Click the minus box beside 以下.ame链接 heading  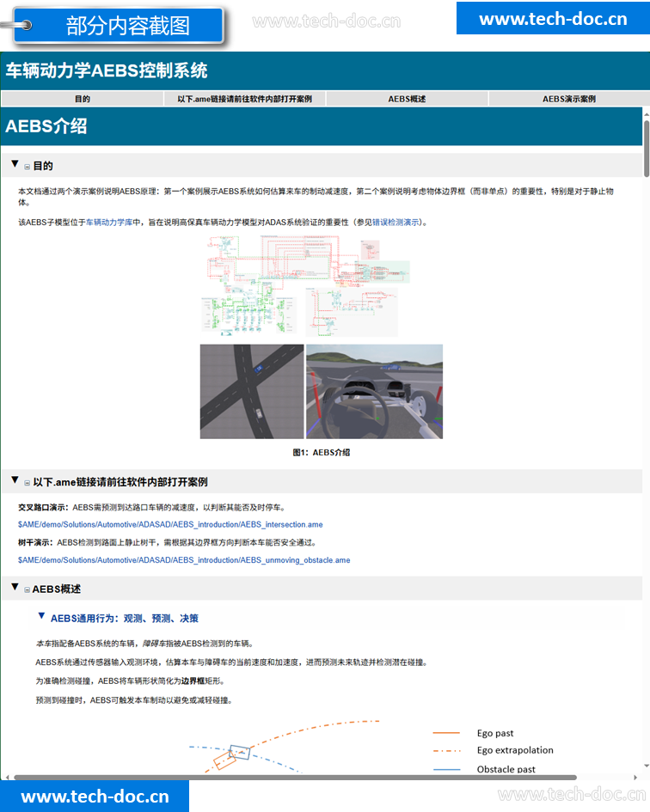point(27,483)
